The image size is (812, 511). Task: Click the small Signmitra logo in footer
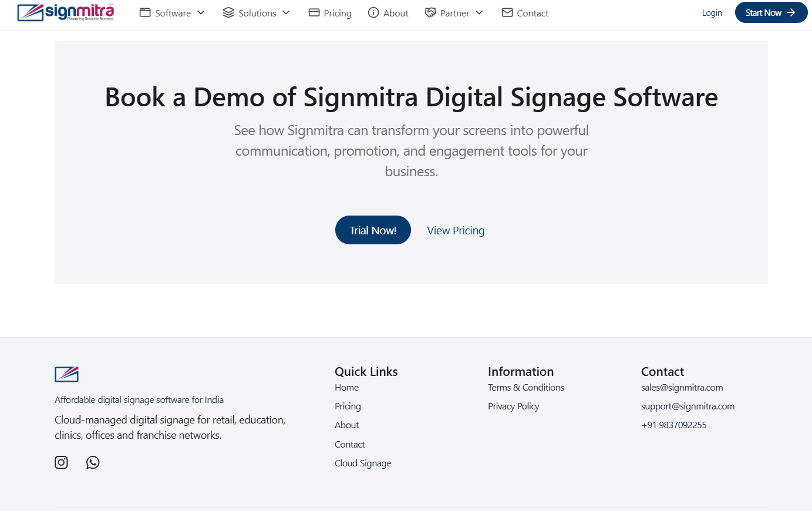coord(67,374)
